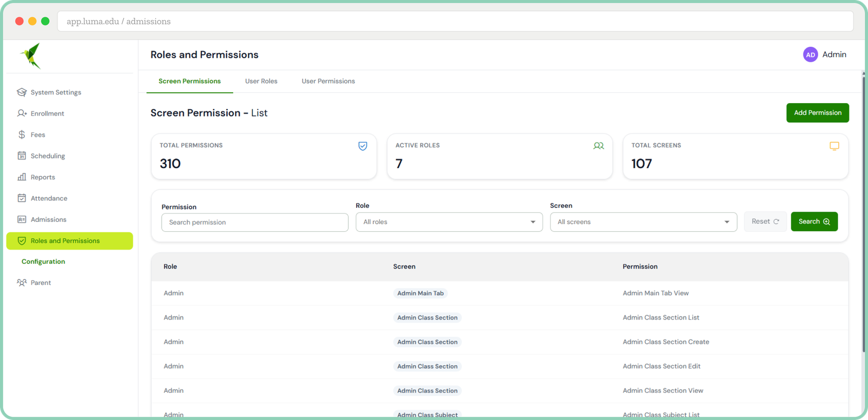Screen dimensions: 868x420
Task: Click the Active Roles users icon
Action: 599,146
